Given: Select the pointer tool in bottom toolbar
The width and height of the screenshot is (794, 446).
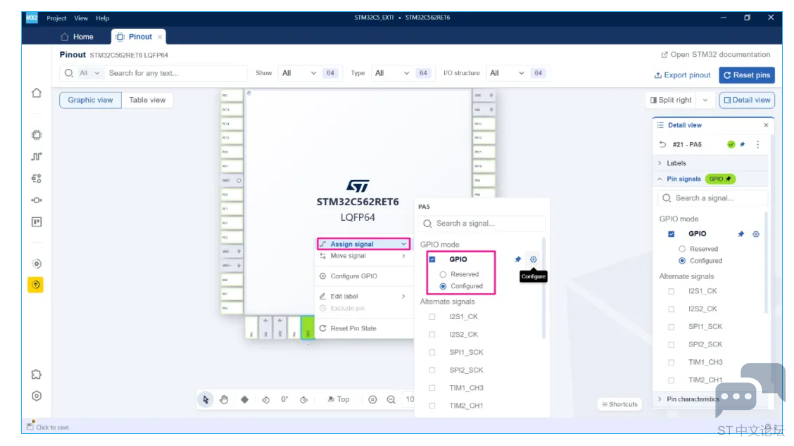Looking at the screenshot, I should tap(206, 399).
